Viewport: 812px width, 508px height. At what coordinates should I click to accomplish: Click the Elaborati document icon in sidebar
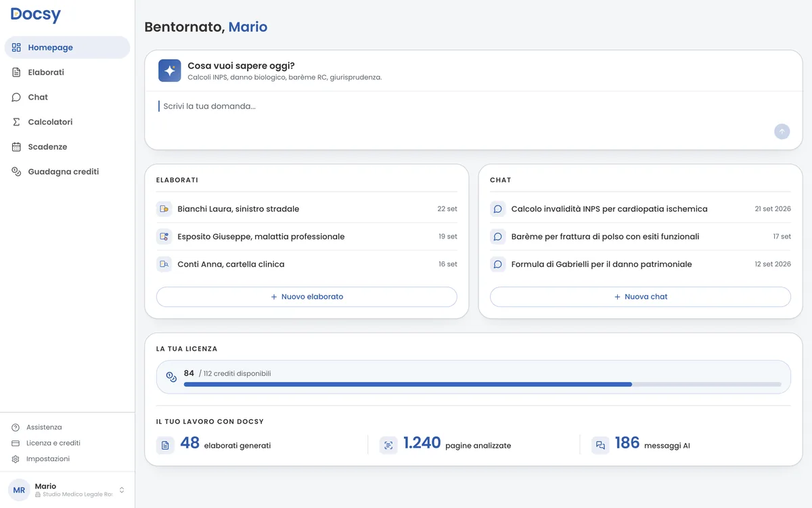click(16, 72)
